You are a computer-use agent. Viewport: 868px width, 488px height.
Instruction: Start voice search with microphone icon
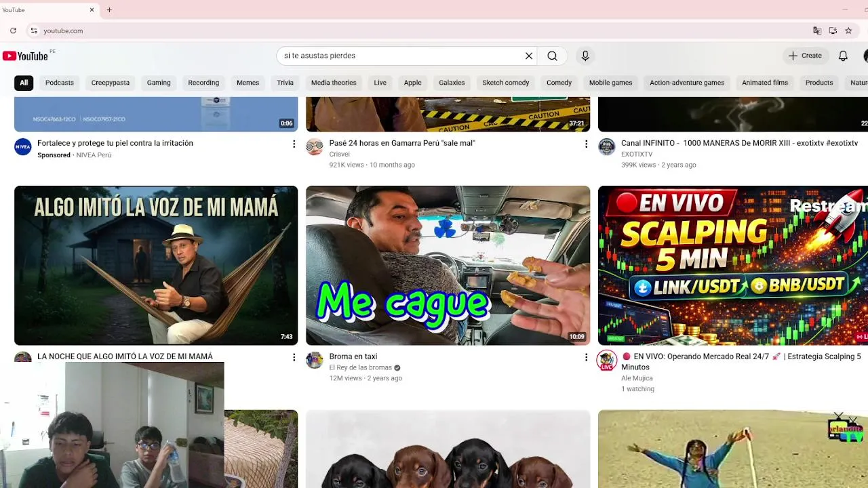[x=585, y=56]
